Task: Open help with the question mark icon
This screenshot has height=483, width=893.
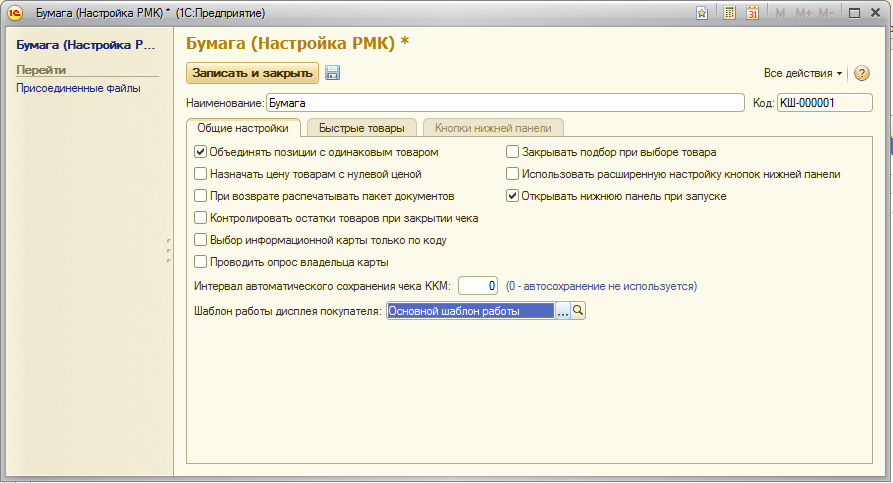Action: tap(862, 73)
